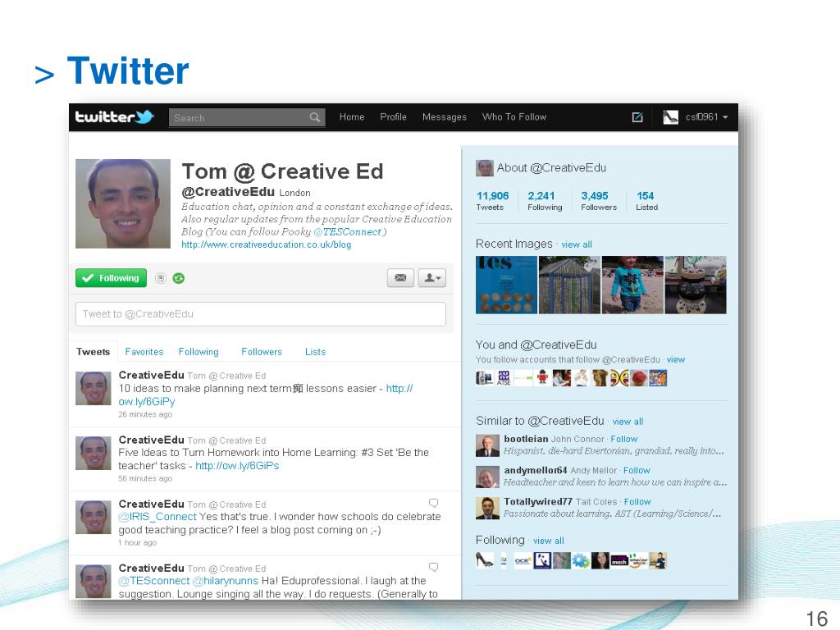The height and width of the screenshot is (630, 840).
Task: Open the compose new tweet icon
Action: pyautogui.click(x=637, y=116)
